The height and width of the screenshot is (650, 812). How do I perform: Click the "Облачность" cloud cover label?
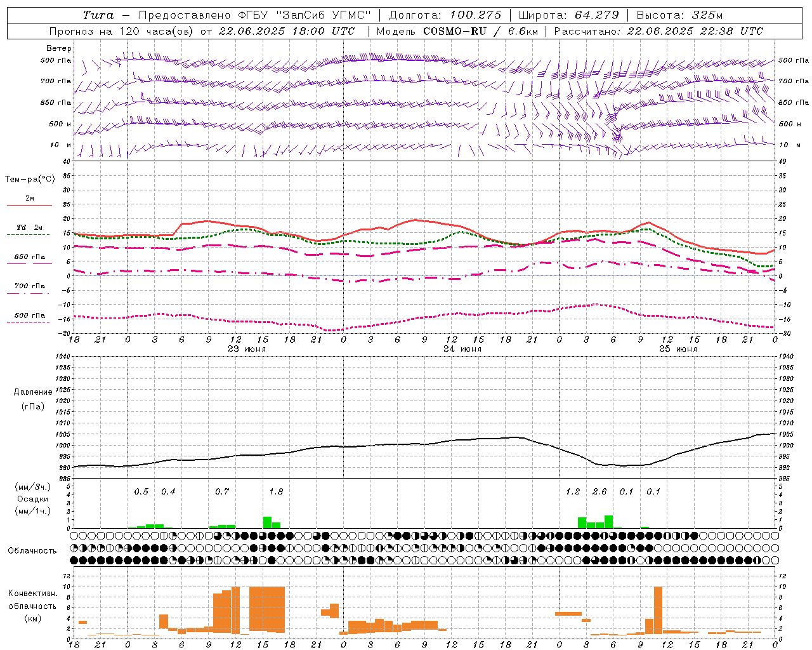[32, 551]
